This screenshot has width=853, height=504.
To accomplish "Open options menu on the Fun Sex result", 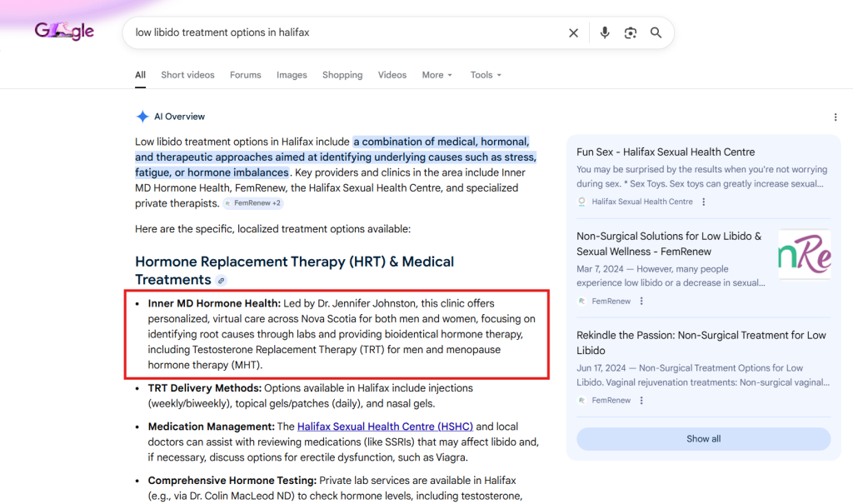I will (x=704, y=201).
